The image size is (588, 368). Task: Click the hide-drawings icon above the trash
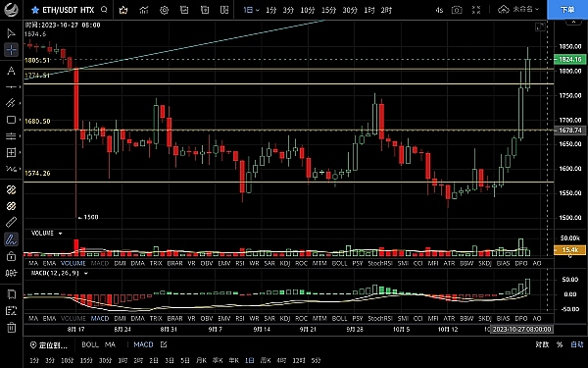(x=11, y=311)
